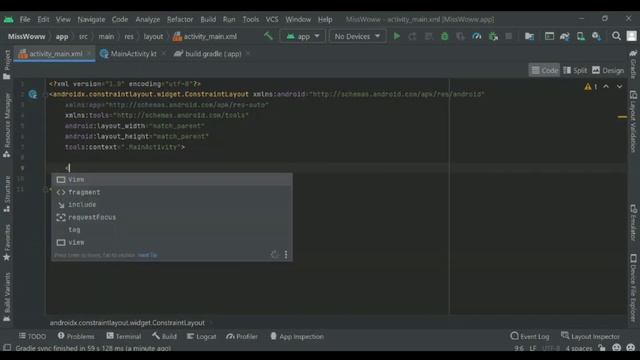
Task: Open the app run configuration dropdown
Action: point(302,36)
